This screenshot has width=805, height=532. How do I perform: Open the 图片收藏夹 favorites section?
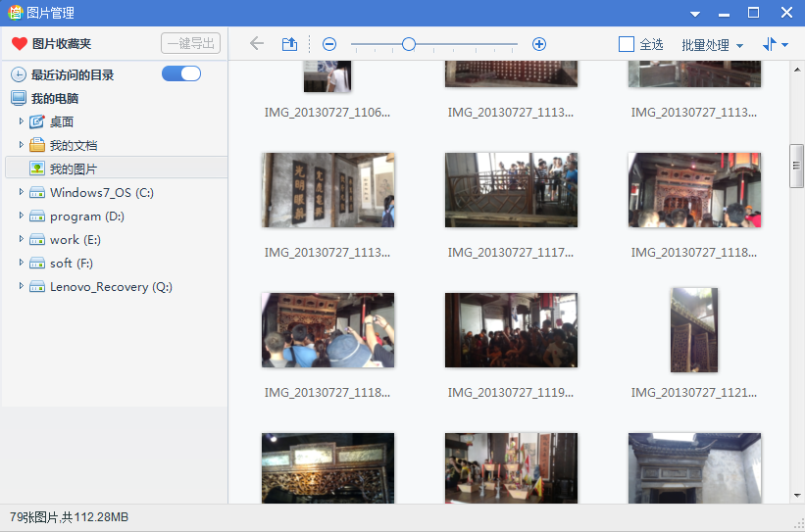click(x=61, y=44)
